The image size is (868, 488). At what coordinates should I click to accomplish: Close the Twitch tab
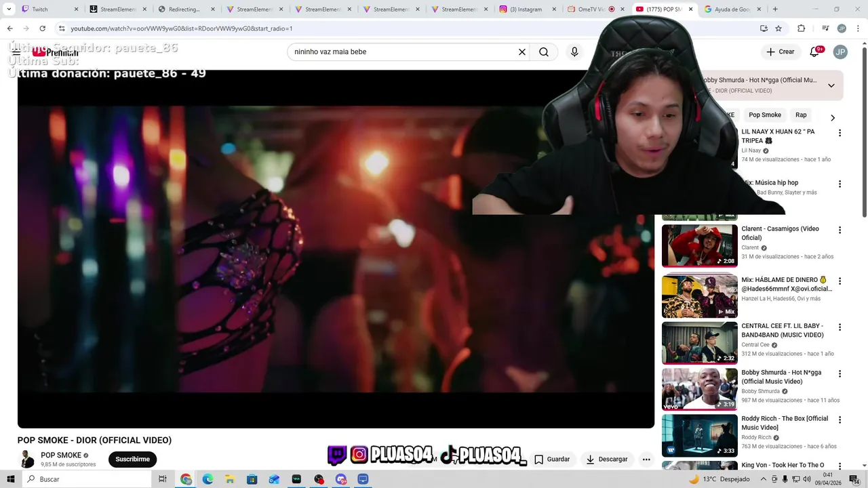coord(76,9)
